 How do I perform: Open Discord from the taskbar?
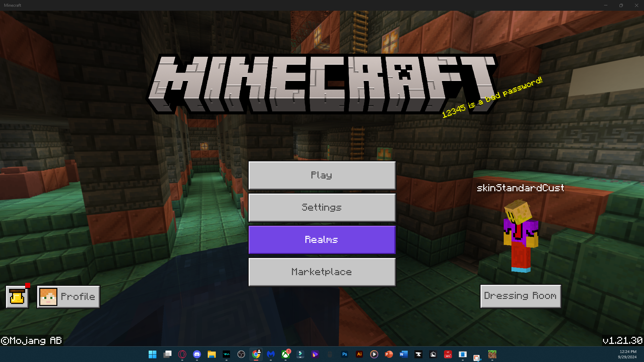pos(197,354)
